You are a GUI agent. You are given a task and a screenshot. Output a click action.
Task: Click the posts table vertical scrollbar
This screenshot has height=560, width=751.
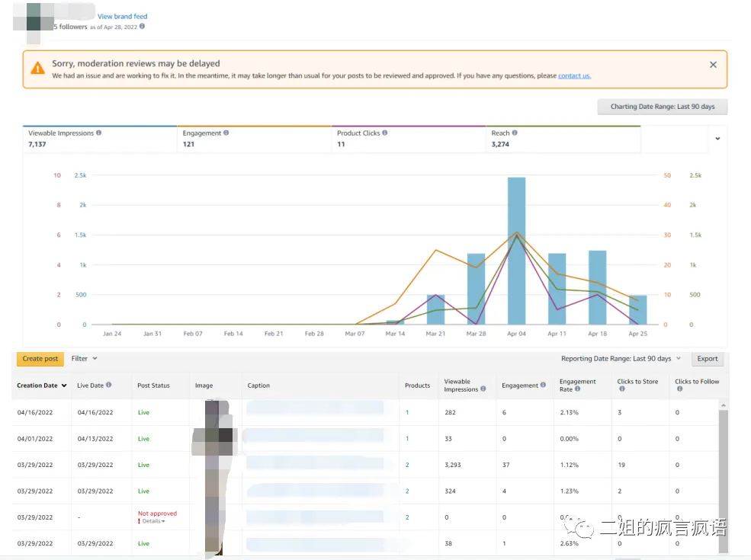coord(724,478)
